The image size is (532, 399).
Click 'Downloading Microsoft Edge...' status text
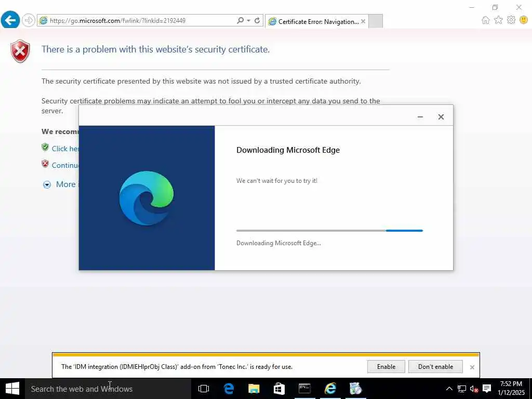278,243
